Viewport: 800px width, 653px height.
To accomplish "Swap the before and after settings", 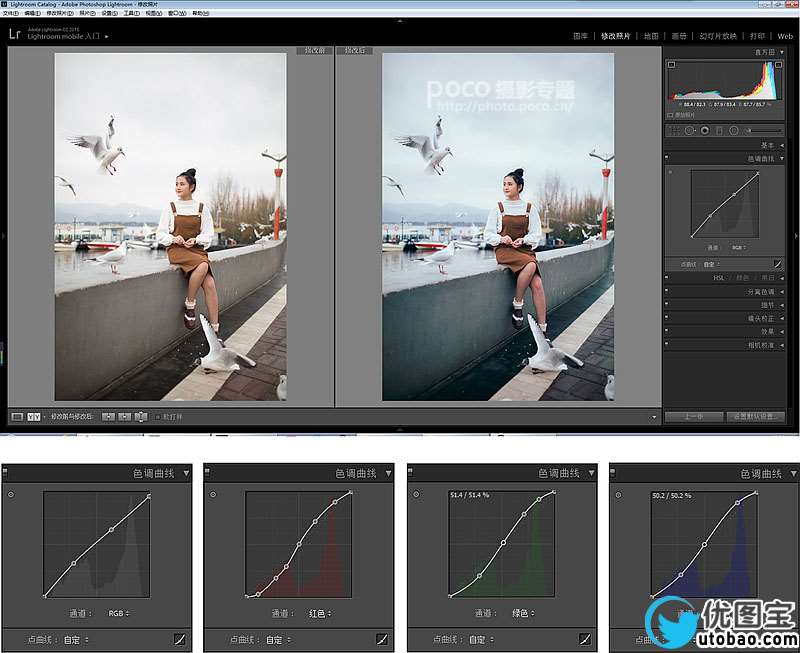I will coord(141,417).
